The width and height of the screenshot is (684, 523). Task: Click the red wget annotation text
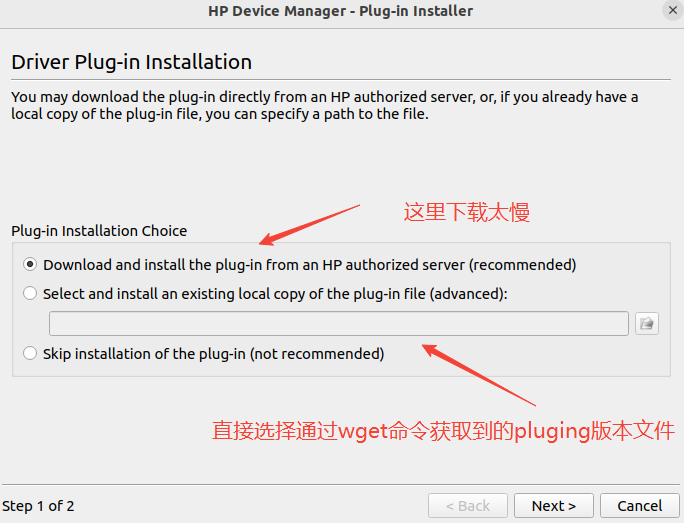click(443, 431)
